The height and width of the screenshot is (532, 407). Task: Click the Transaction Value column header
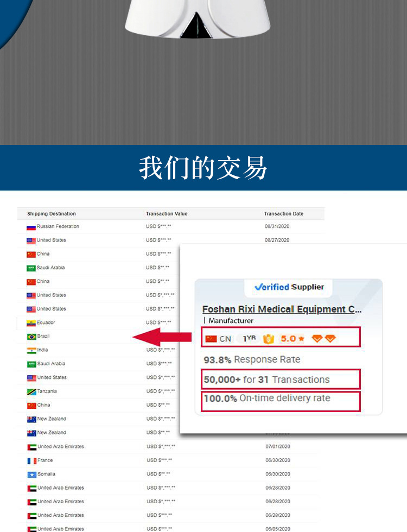(x=167, y=214)
